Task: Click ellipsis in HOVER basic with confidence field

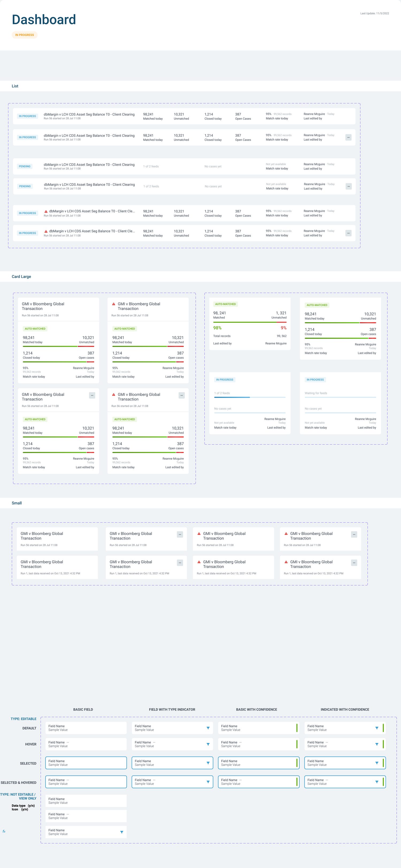Action: click(x=240, y=742)
